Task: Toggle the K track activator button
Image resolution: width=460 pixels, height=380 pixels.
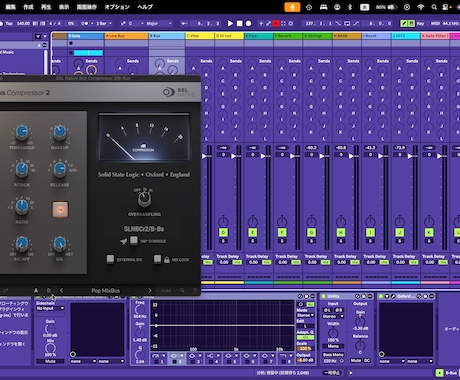Action: pos(429,232)
